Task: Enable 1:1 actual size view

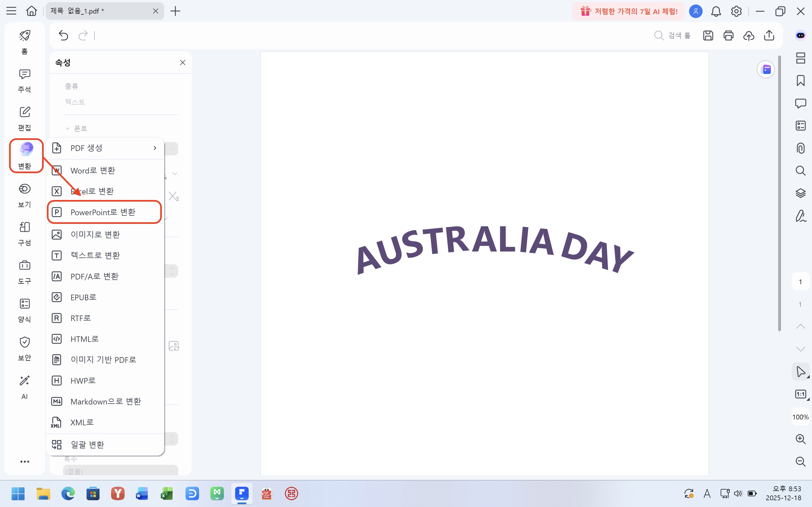Action: [x=801, y=394]
